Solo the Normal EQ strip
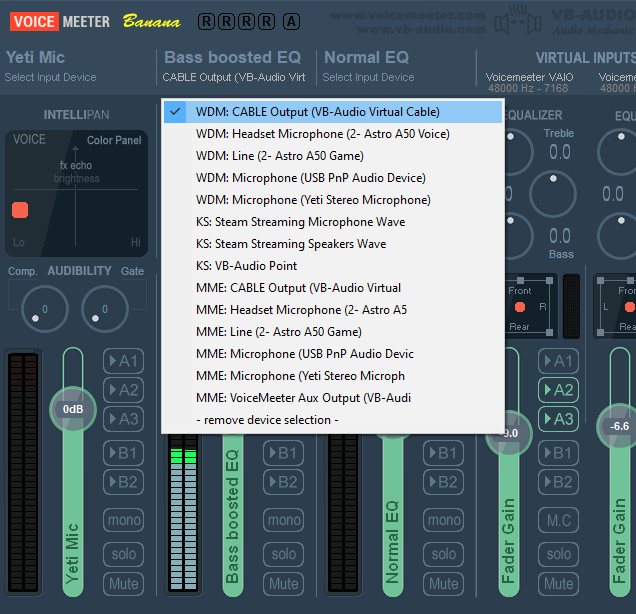Screen dimensions: 636x614 point(443,554)
